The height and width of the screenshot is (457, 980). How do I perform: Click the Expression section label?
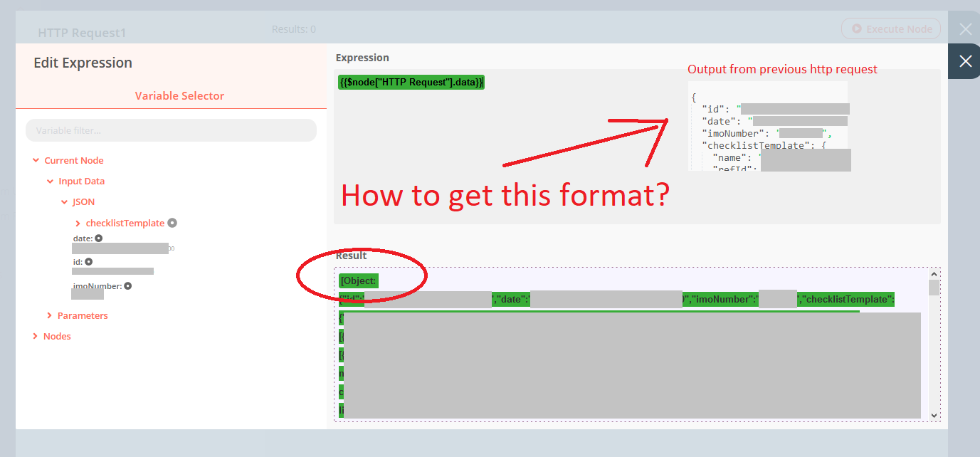coord(362,58)
